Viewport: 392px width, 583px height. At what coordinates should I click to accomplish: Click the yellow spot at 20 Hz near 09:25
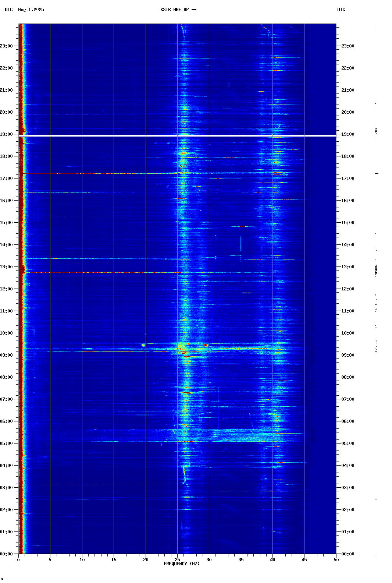pos(143,345)
